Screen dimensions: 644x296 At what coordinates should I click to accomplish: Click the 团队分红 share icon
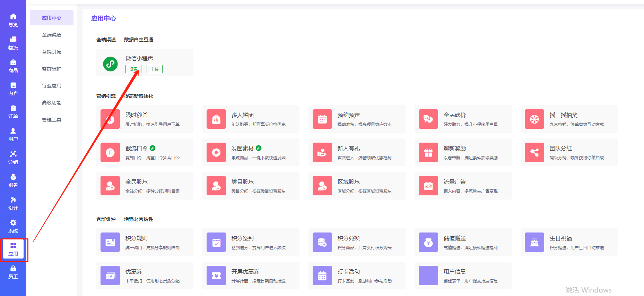pyautogui.click(x=534, y=152)
